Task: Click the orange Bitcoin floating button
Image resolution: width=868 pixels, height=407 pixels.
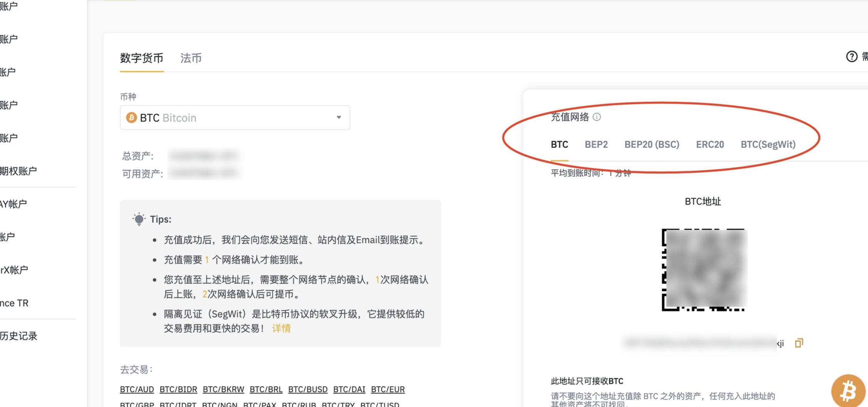Action: (848, 391)
